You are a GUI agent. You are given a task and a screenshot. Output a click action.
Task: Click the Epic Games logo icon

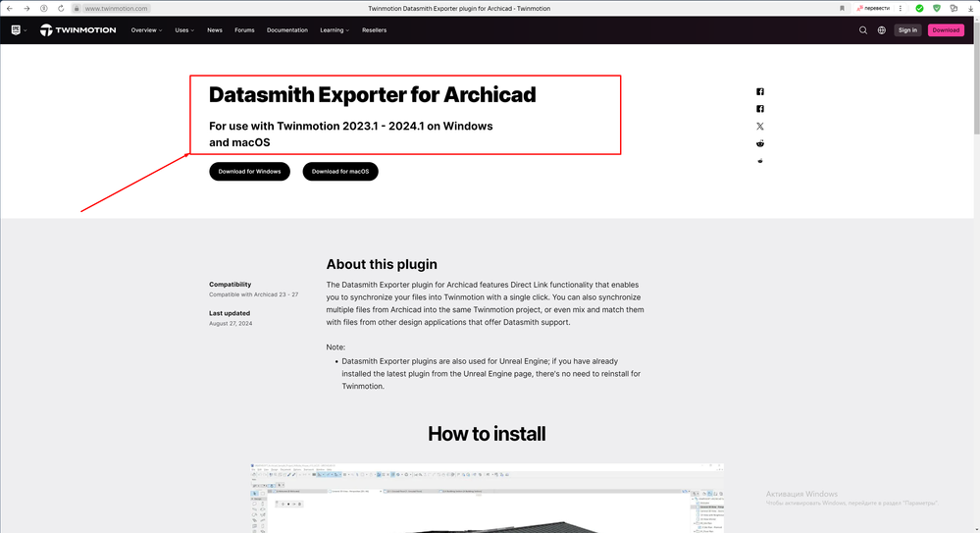pos(16,30)
